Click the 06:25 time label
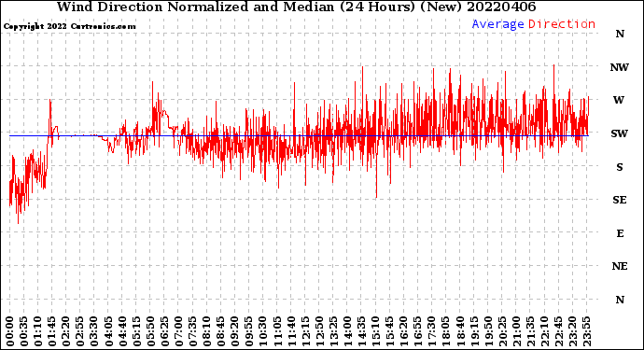644x350 pixels. coord(164,331)
